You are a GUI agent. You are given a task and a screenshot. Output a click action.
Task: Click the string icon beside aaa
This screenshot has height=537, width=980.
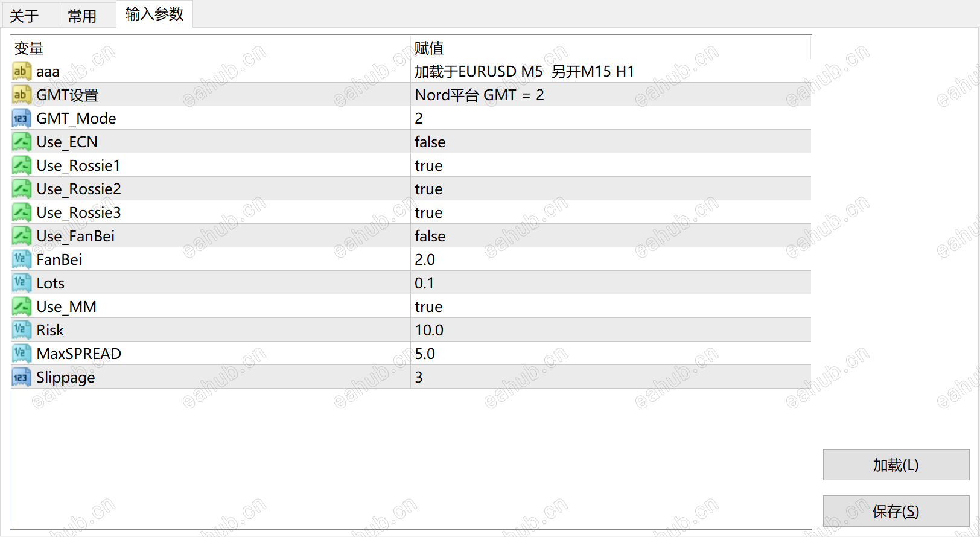tap(21, 72)
